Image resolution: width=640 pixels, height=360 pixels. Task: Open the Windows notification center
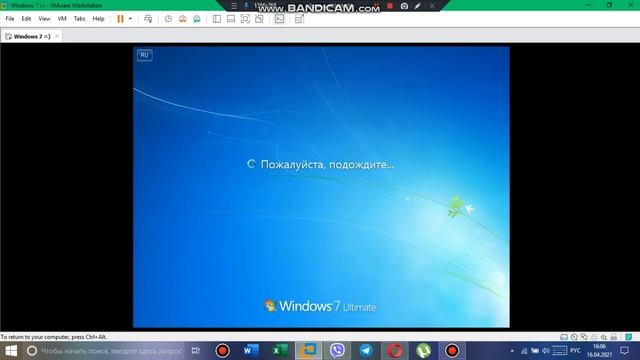tap(624, 351)
